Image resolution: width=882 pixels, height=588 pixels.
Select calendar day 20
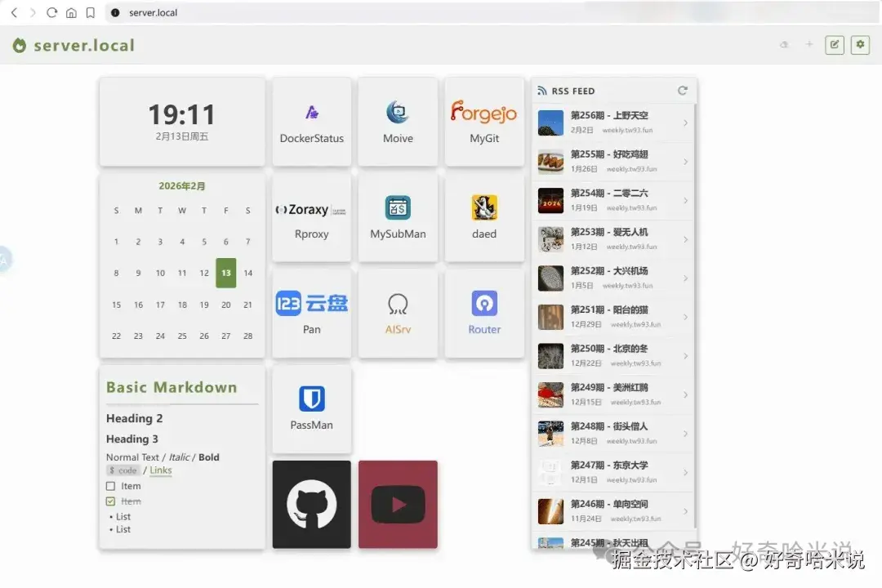(x=225, y=305)
